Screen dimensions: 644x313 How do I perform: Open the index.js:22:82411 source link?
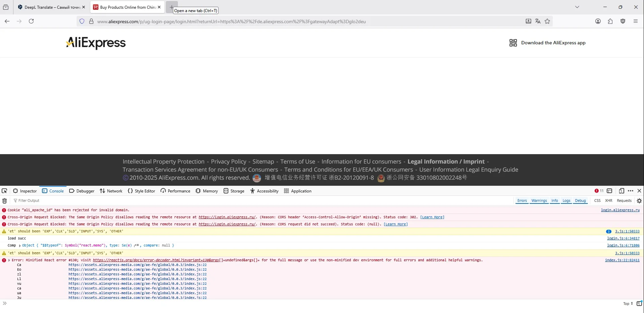pyautogui.click(x=622, y=260)
